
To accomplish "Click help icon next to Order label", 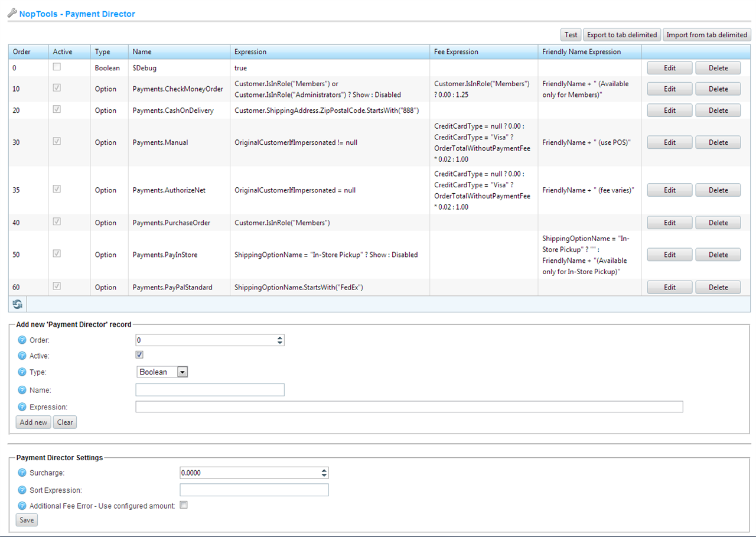I will coord(22,340).
